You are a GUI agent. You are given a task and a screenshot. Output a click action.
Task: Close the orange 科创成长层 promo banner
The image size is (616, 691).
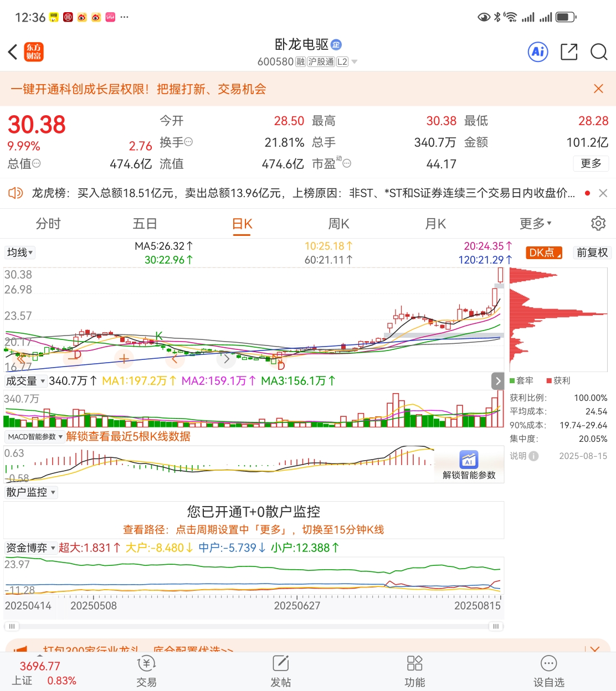pos(598,89)
